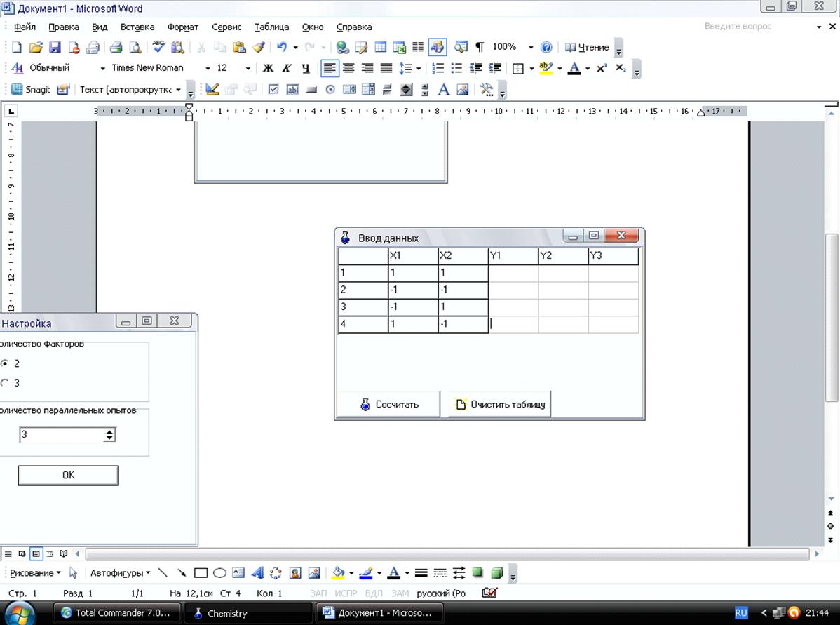The image size is (840, 625).
Task: Toggle the show paragraph marks (¶) icon
Action: pos(480,48)
